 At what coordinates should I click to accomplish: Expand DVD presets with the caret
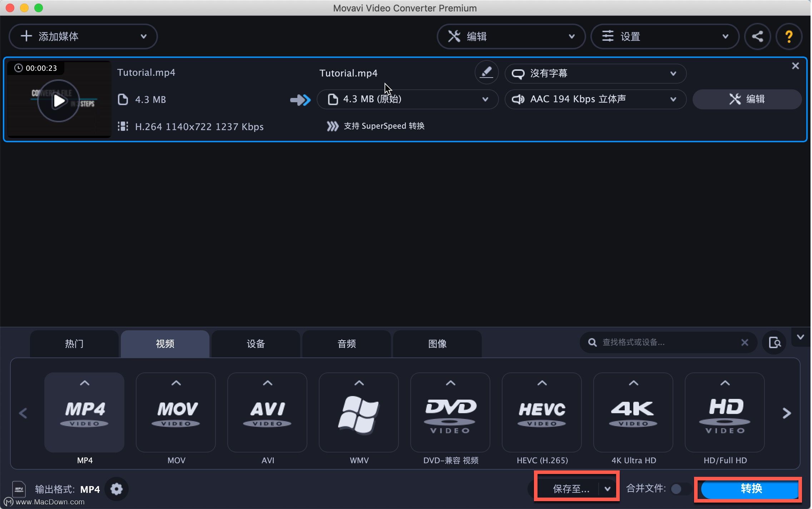(451, 383)
